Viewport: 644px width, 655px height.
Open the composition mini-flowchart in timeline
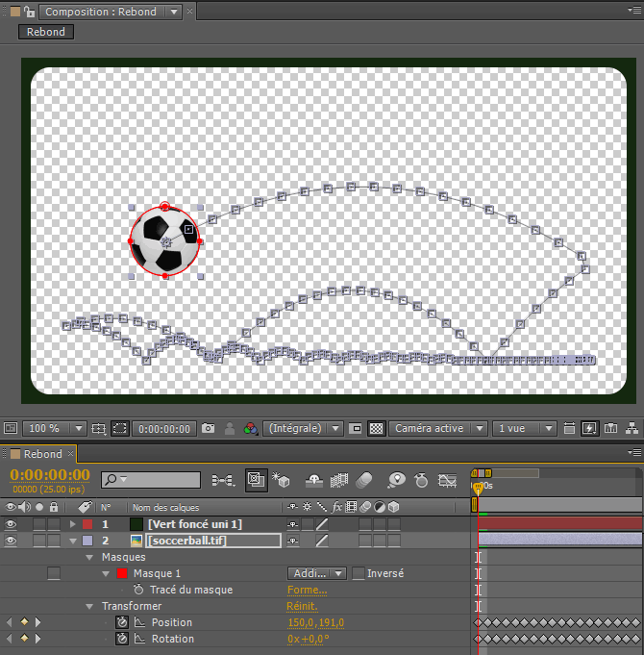click(223, 480)
